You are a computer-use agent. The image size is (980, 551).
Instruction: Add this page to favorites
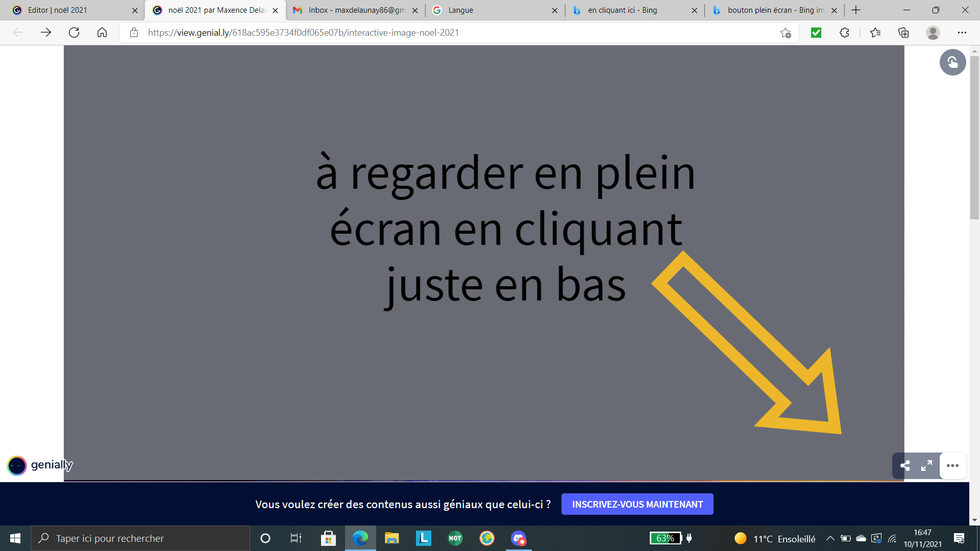pos(786,33)
